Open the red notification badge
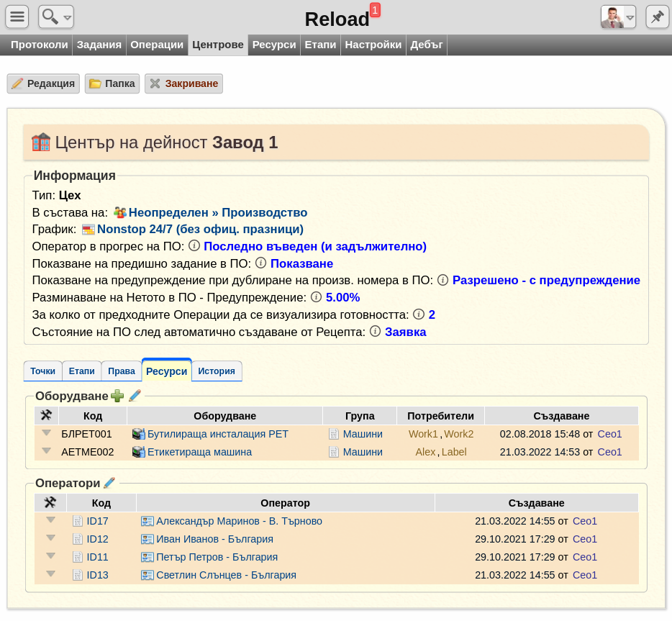672x621 pixels. point(375,10)
